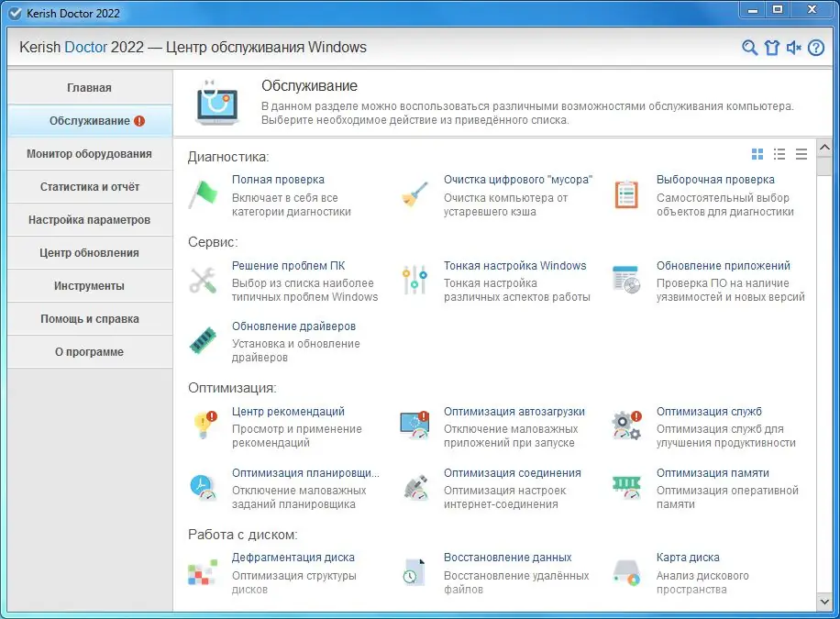The width and height of the screenshot is (840, 619).
Task: Open Восстановление данных link
Action: (507, 558)
